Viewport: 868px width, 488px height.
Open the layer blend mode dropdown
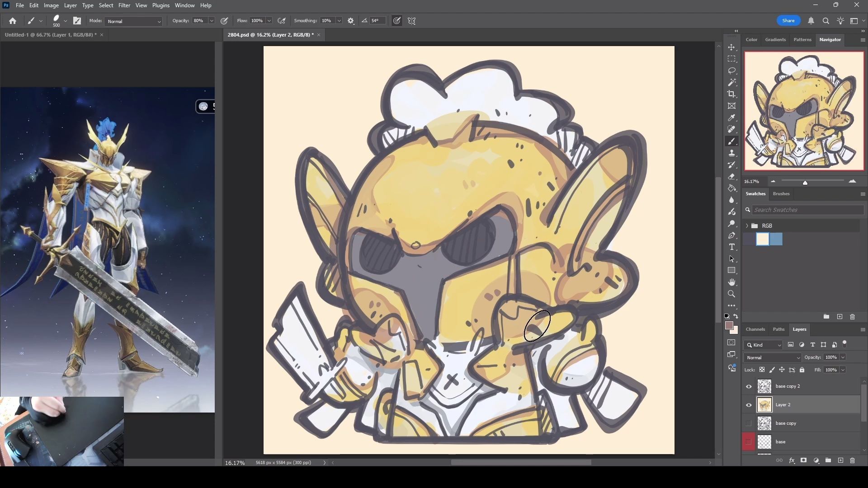click(x=773, y=357)
